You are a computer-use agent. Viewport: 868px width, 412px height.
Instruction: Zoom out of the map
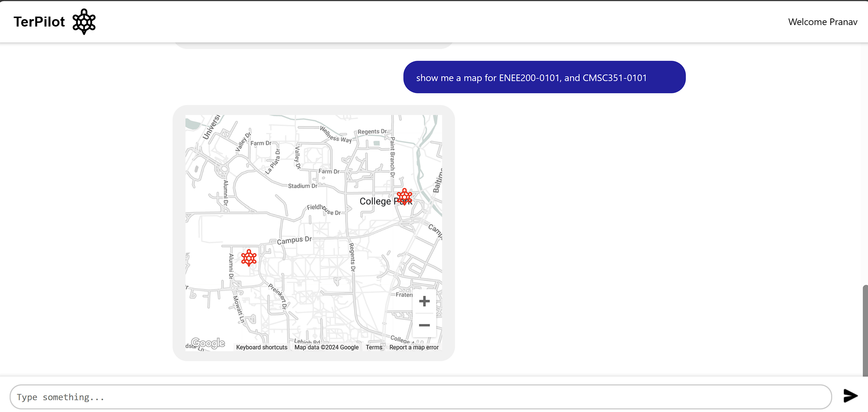[x=424, y=325]
